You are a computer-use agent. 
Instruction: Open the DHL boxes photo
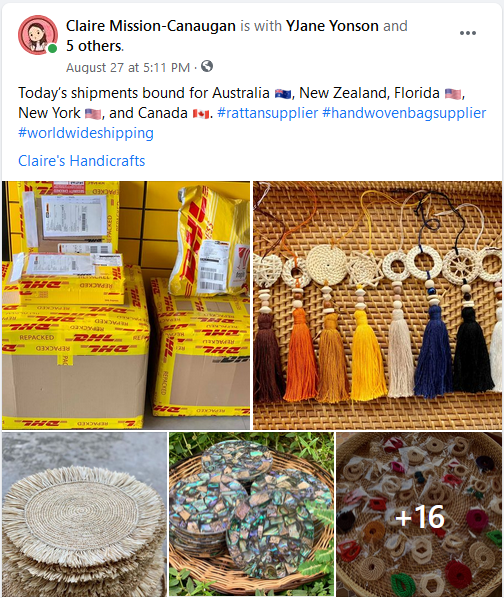point(126,305)
